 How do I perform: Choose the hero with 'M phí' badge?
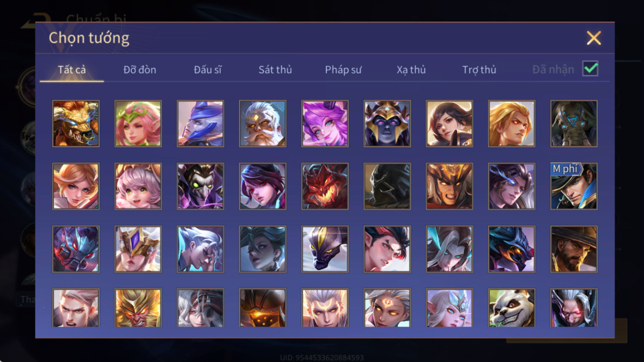574,186
